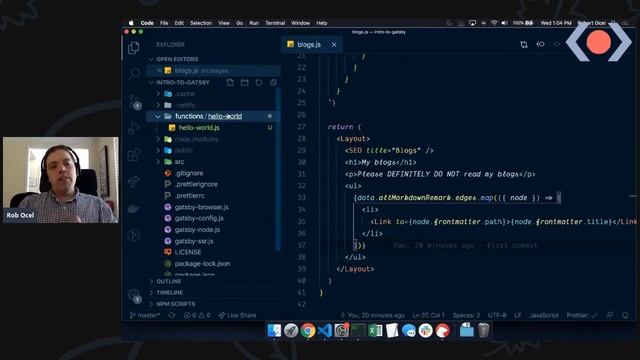Open Source Control view with badge

[x=135, y=101]
